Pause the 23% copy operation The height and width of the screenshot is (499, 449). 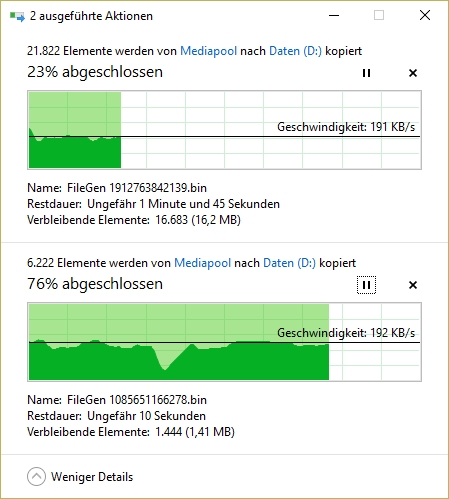coord(366,73)
